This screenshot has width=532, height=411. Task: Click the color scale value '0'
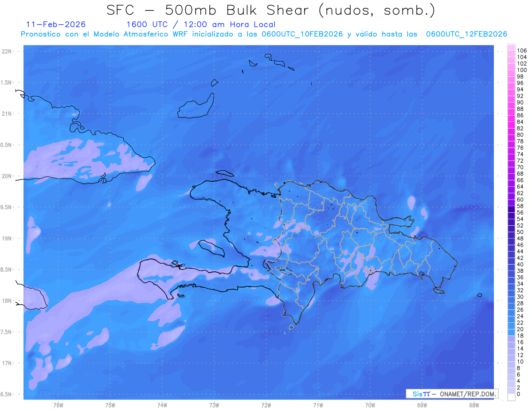[519, 394]
